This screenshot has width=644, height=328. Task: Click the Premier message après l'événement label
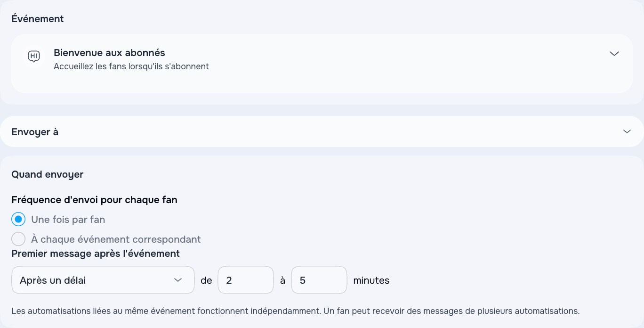pos(96,254)
